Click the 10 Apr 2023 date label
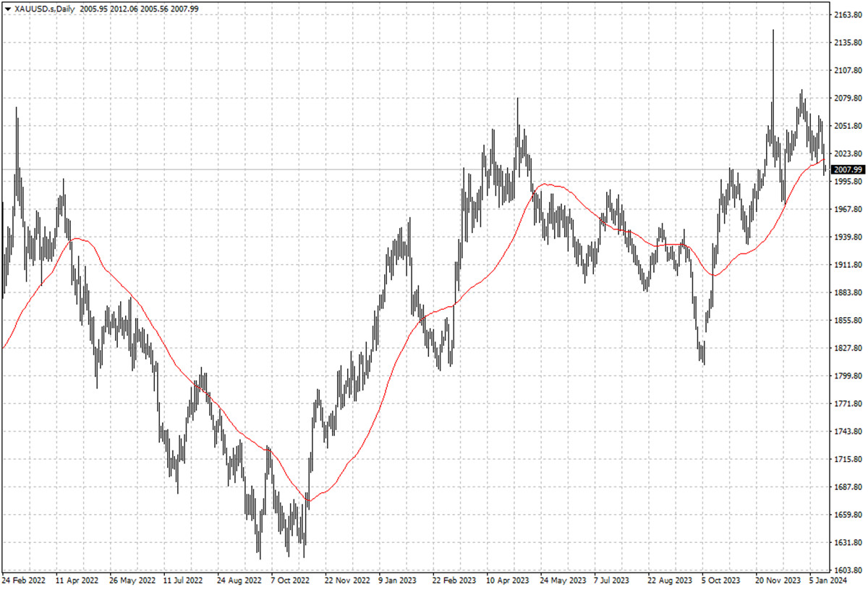Screen dimensions: 868x590 tap(509, 581)
